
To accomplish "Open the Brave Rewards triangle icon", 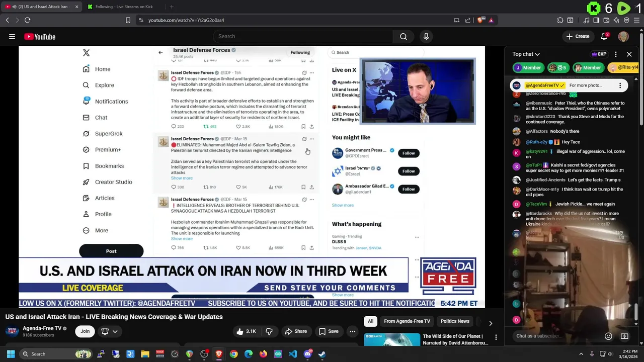I will tap(491, 20).
